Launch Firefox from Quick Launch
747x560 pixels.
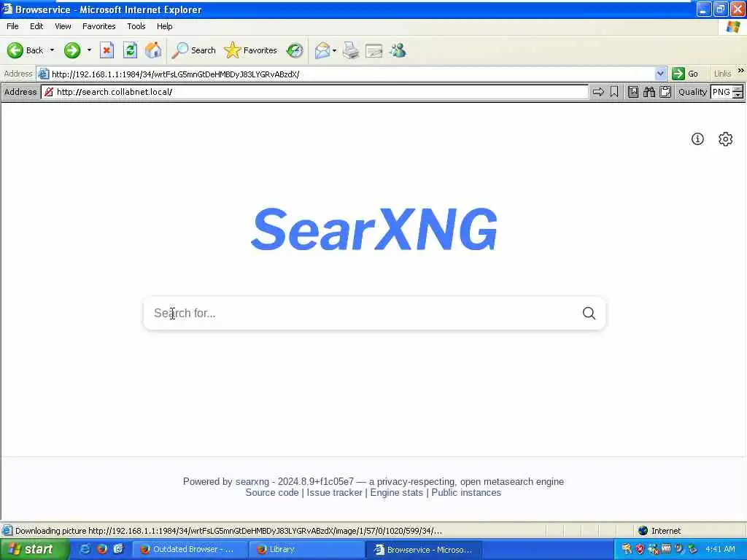pos(101,549)
